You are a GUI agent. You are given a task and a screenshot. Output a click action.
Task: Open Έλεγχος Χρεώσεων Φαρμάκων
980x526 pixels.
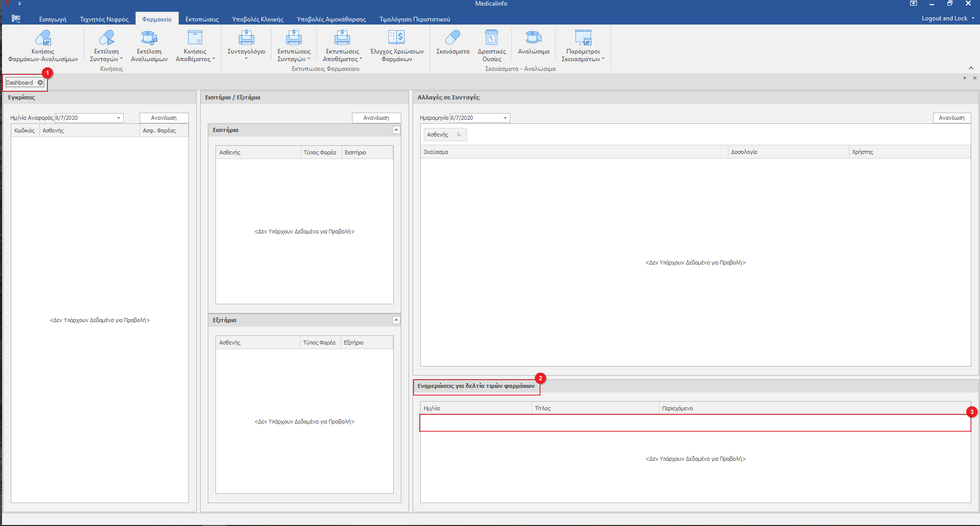point(397,38)
